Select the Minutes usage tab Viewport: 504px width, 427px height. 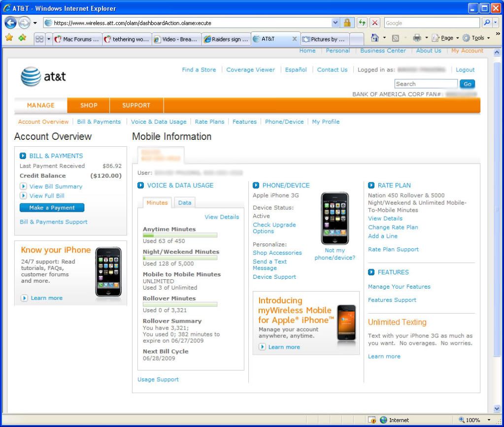[157, 203]
